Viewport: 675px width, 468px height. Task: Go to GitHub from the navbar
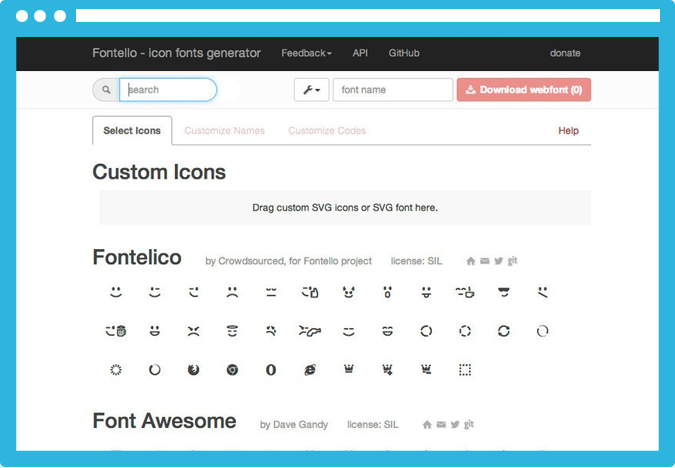pos(404,53)
